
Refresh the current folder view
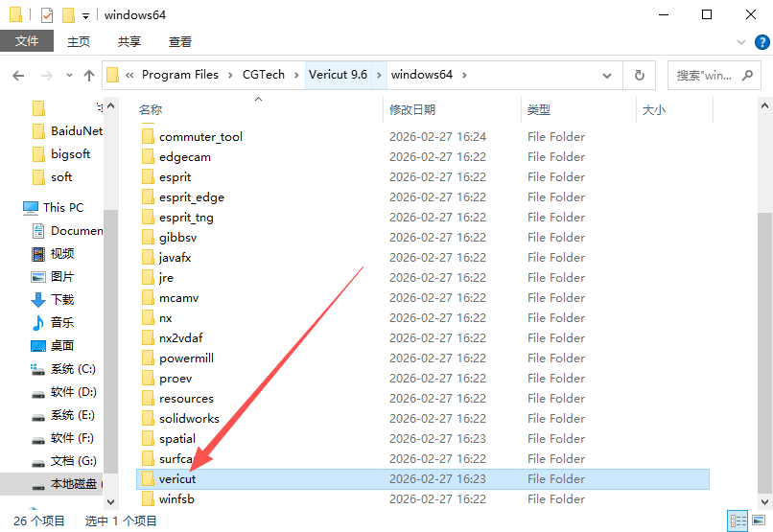tap(639, 75)
